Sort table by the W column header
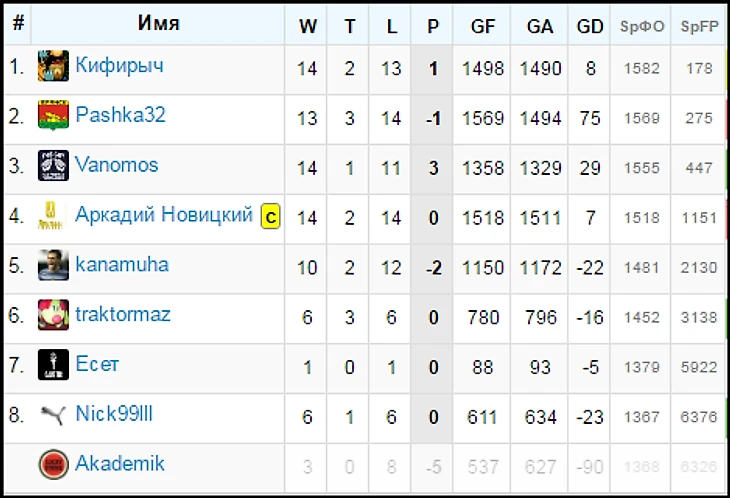The image size is (730, 498). (x=307, y=27)
